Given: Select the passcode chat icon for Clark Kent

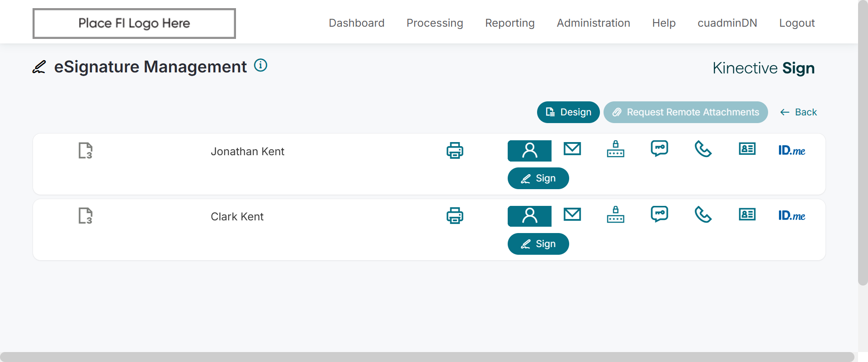Looking at the screenshot, I should pyautogui.click(x=660, y=214).
